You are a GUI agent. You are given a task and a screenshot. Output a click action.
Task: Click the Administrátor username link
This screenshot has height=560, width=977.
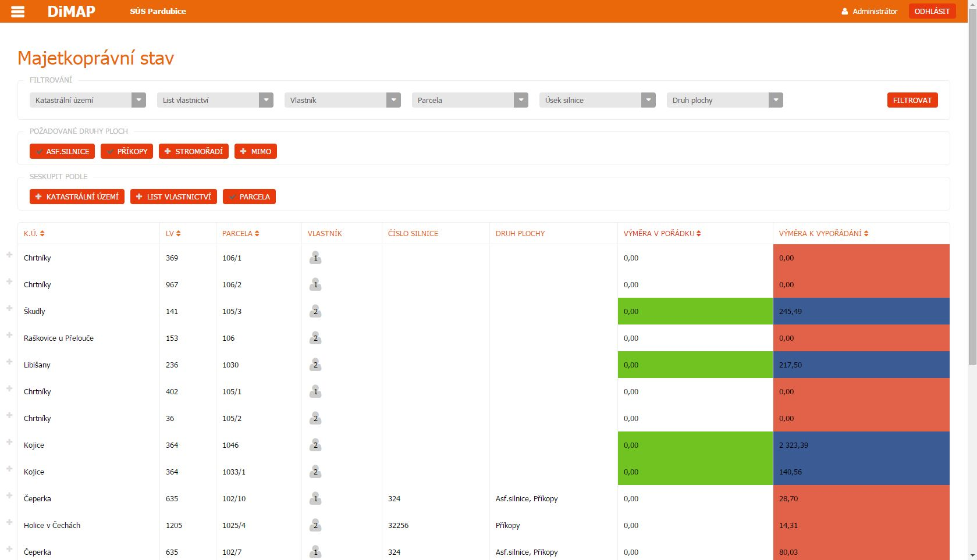pyautogui.click(x=875, y=11)
